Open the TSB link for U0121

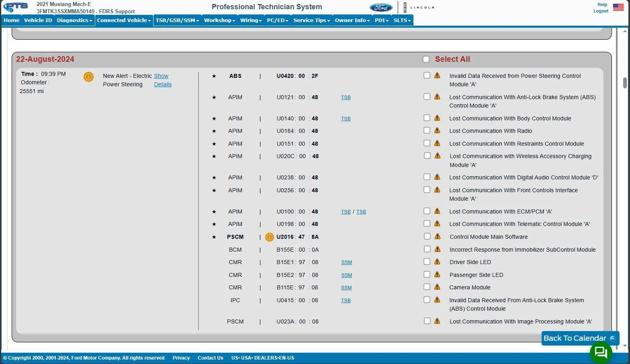(x=346, y=98)
